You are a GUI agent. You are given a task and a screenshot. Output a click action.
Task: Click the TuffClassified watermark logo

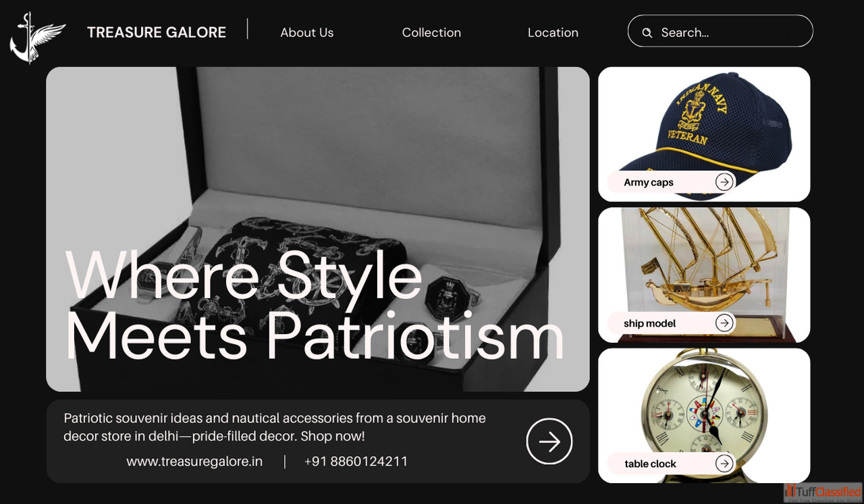click(x=823, y=493)
